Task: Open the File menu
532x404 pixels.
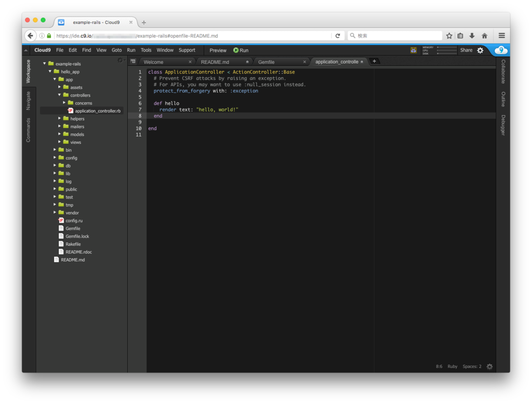Action: [x=60, y=50]
